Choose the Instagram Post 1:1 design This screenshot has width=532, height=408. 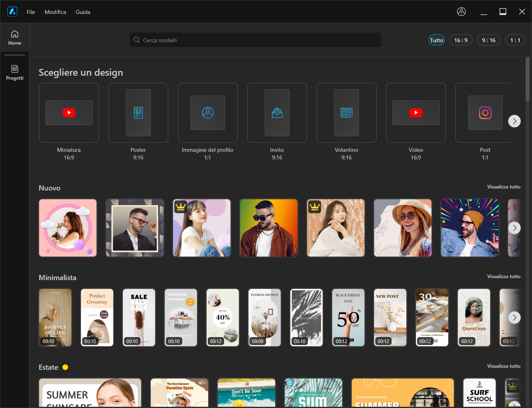pyautogui.click(x=485, y=113)
